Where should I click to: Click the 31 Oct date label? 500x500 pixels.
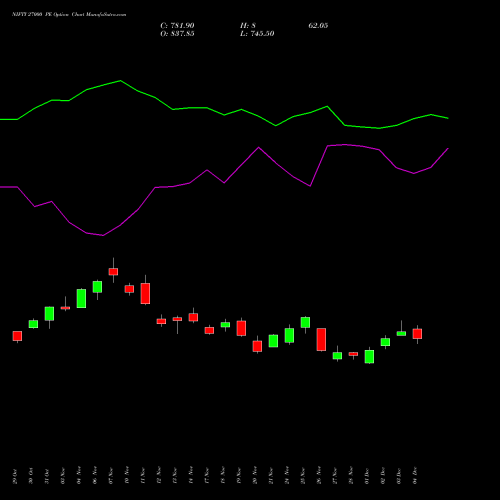47,476
